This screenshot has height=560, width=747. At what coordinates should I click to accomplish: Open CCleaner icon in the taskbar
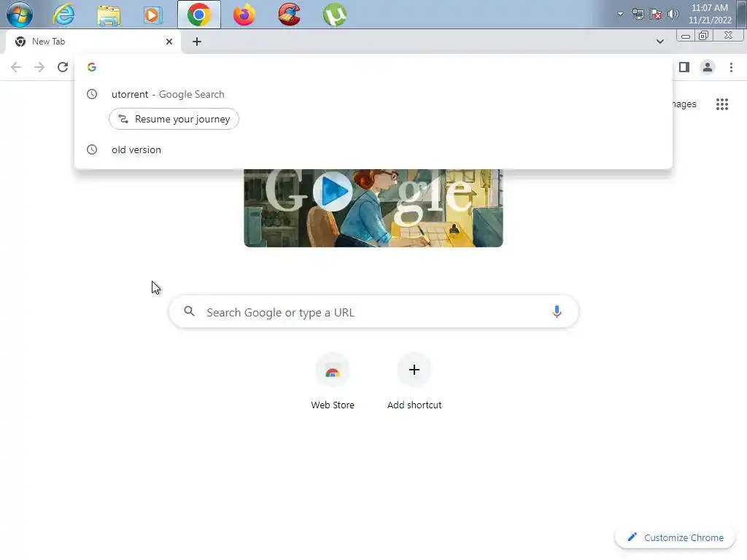290,15
